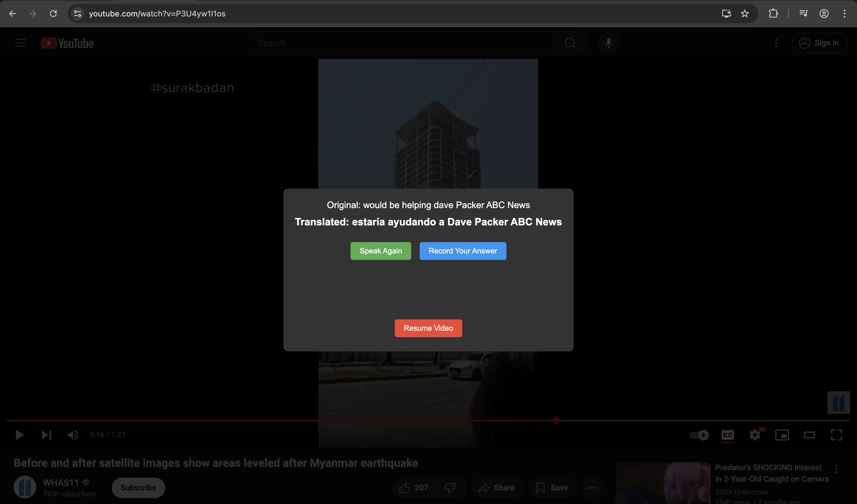Toggle the autoplay switch

point(699,435)
